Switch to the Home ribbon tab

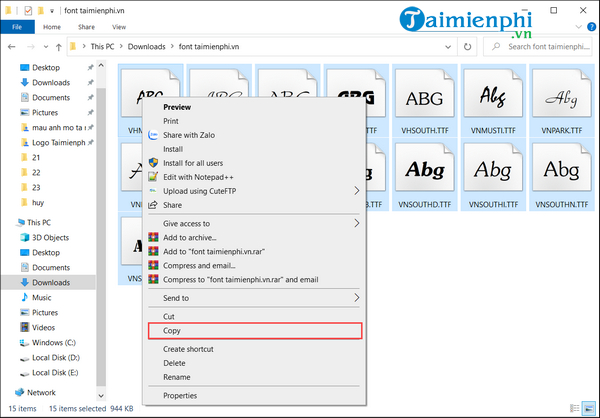[x=52, y=27]
